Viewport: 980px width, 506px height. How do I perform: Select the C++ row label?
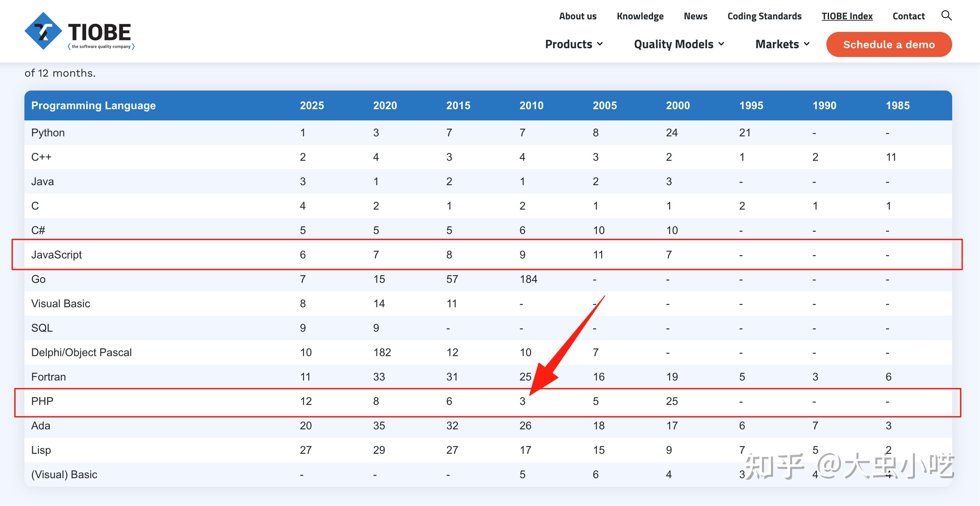pos(41,157)
